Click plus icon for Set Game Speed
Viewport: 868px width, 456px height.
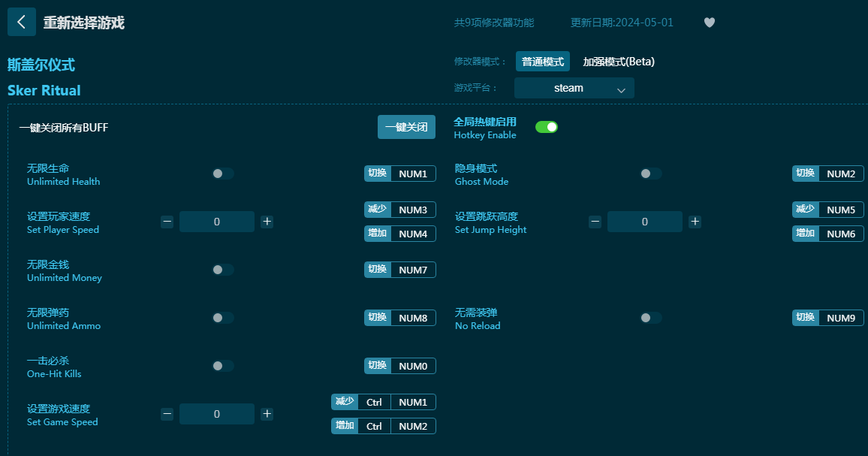pyautogui.click(x=267, y=414)
